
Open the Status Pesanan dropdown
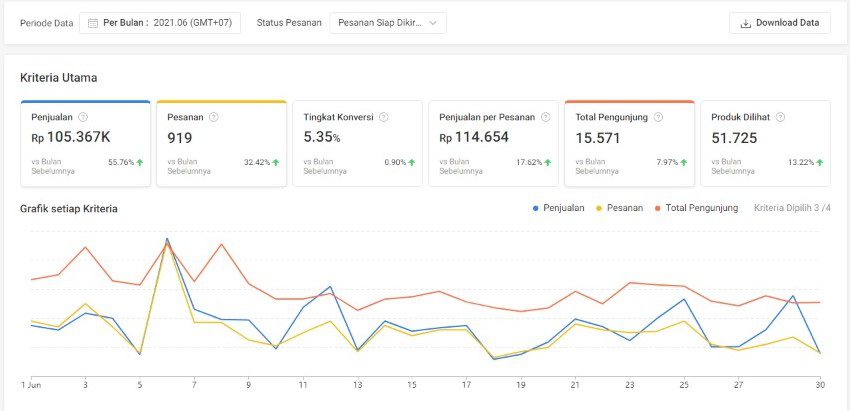388,23
